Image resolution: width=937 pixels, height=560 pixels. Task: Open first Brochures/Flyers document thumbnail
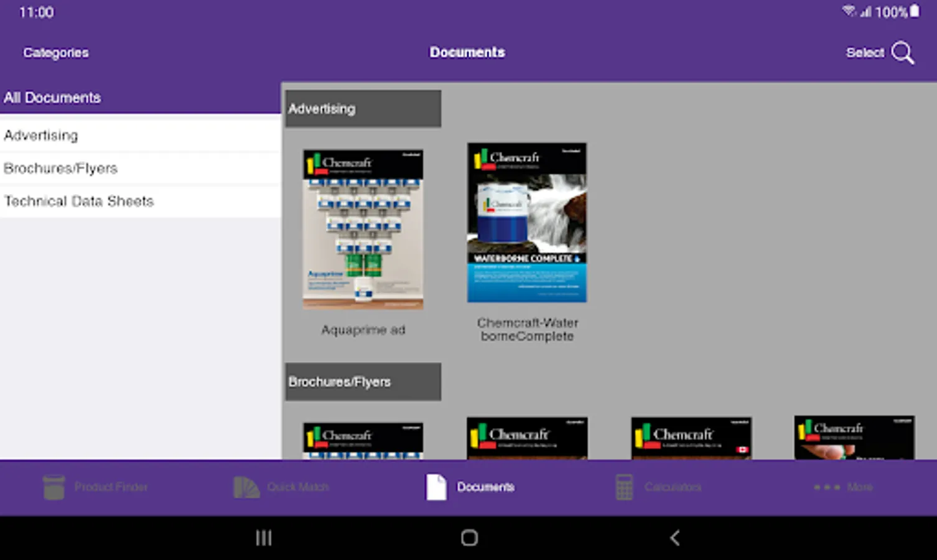(x=363, y=441)
